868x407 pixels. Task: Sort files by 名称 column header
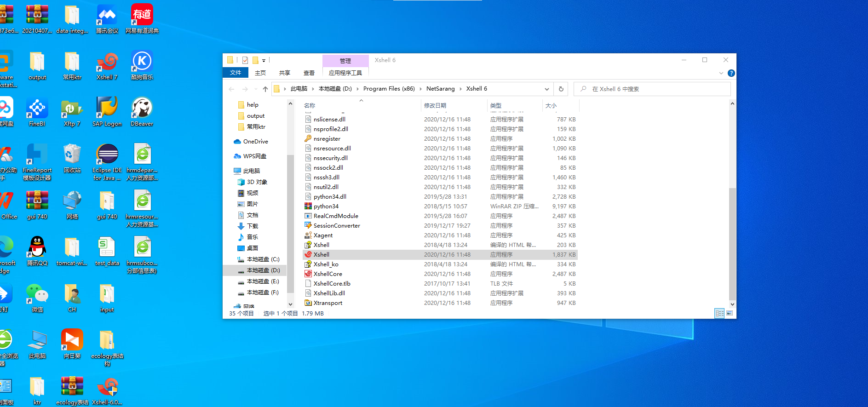coord(362,105)
